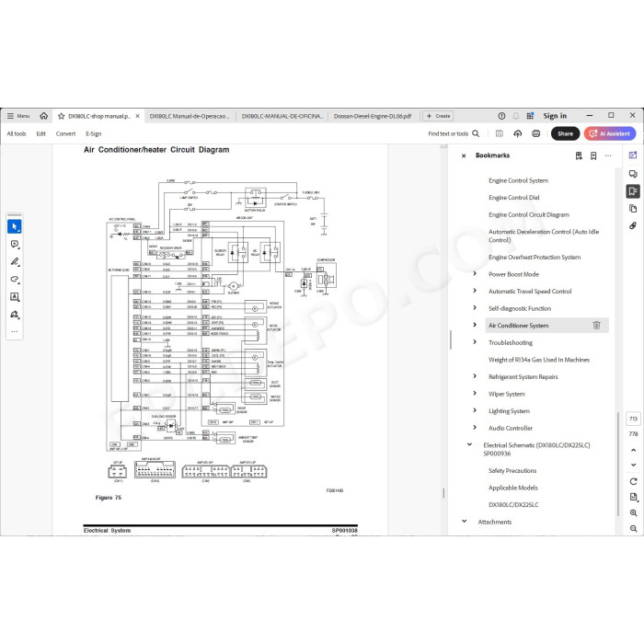Collapse the Attachments section
The image size is (644, 644).
pyautogui.click(x=464, y=522)
